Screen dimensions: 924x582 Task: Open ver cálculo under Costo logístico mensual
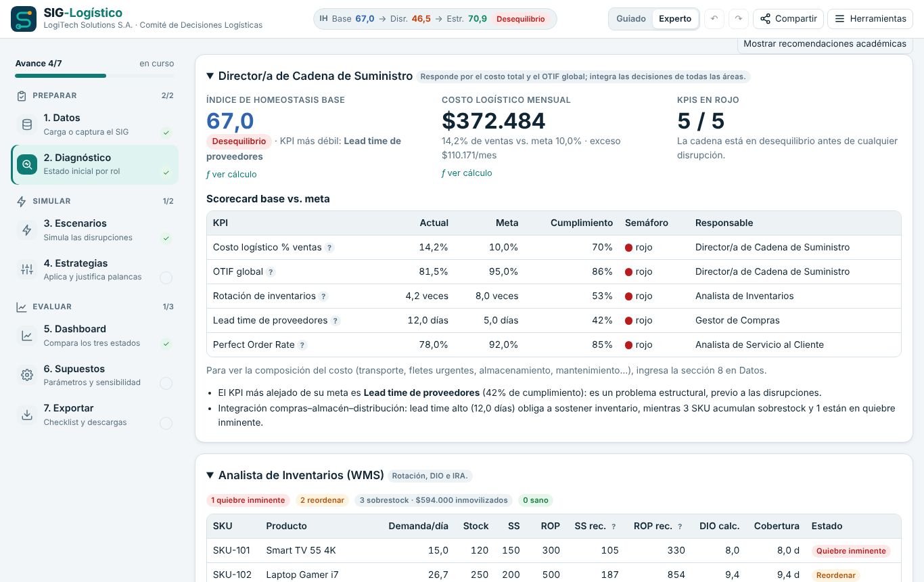click(x=467, y=173)
